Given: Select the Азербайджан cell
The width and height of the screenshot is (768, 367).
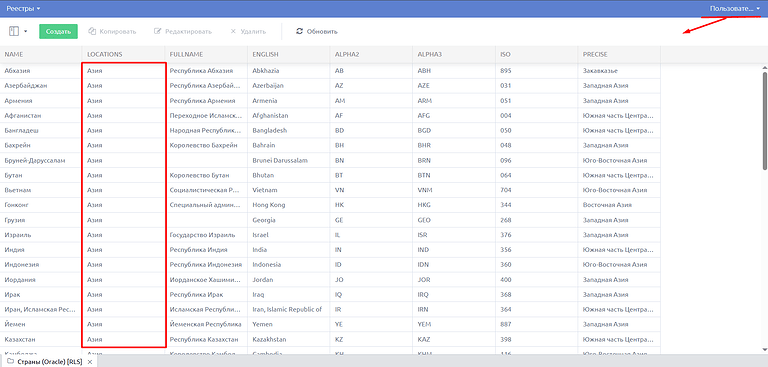Looking at the screenshot, I should tap(41, 85).
